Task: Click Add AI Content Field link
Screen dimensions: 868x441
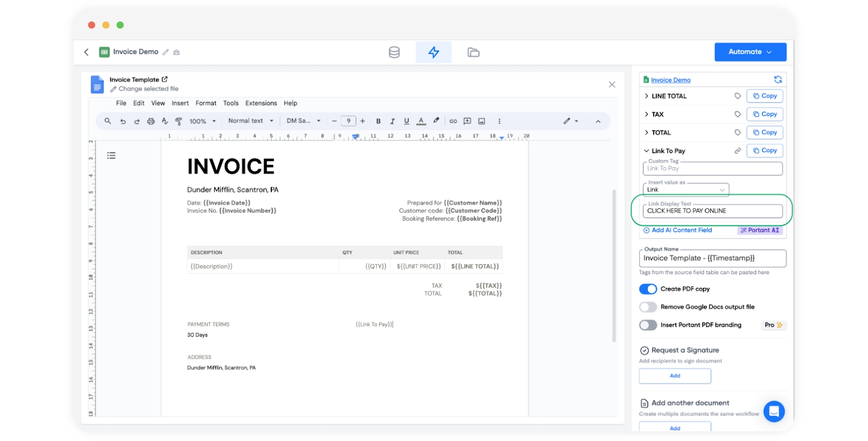Action: (681, 230)
